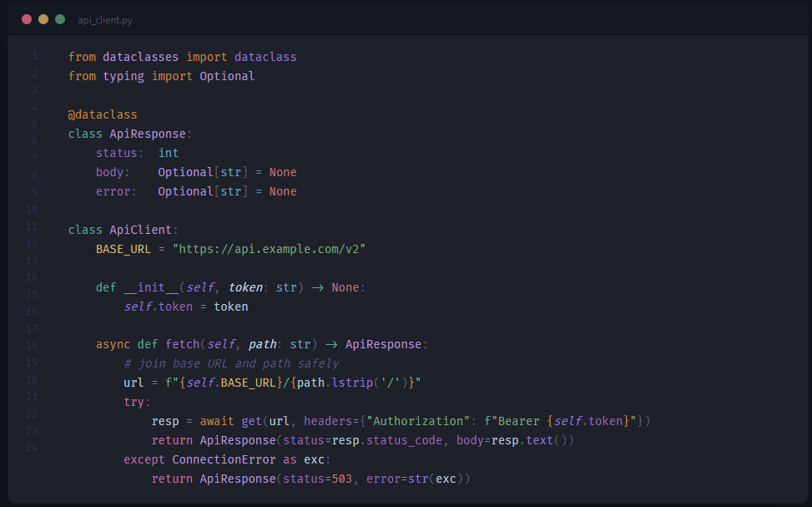The width and height of the screenshot is (812, 507).
Task: Select the ApiResponse class name on line 5
Action: pyautogui.click(x=148, y=134)
